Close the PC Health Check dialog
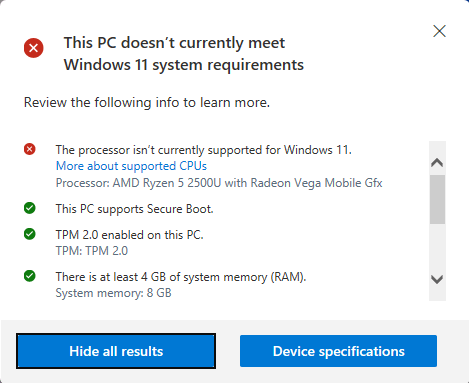This screenshot has width=469, height=383. click(439, 31)
